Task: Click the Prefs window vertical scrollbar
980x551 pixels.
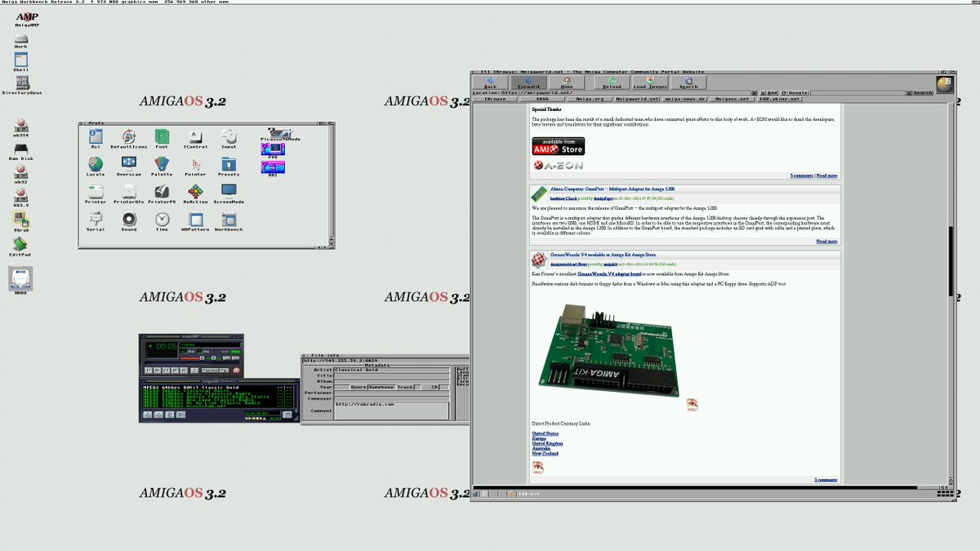Action: point(332,180)
